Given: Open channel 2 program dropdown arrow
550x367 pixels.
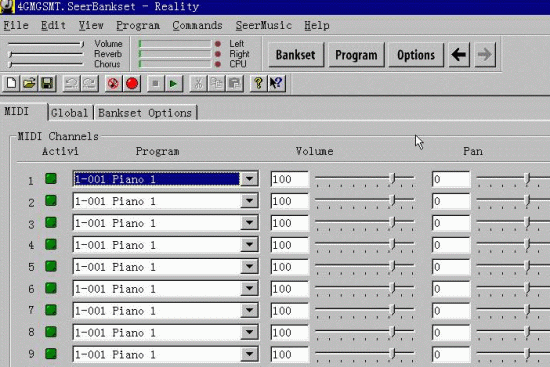Looking at the screenshot, I should click(x=249, y=201).
